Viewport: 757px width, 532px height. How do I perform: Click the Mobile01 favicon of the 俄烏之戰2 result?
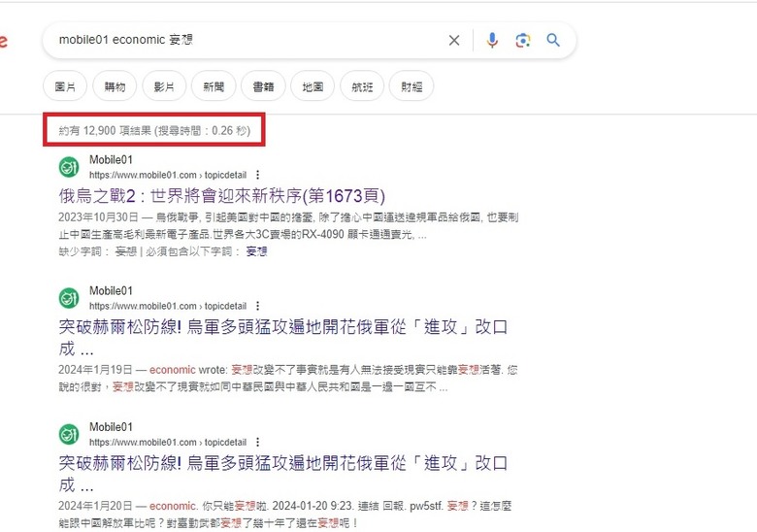point(69,167)
